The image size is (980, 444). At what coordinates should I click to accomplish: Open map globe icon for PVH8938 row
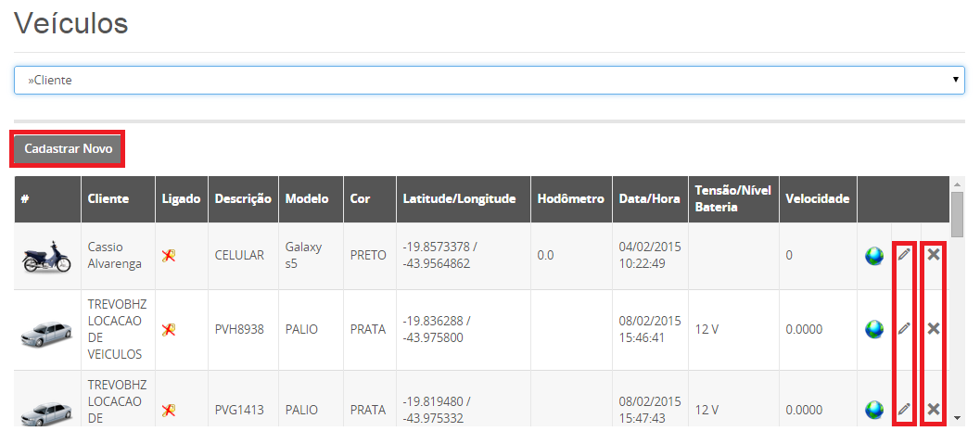[874, 329]
